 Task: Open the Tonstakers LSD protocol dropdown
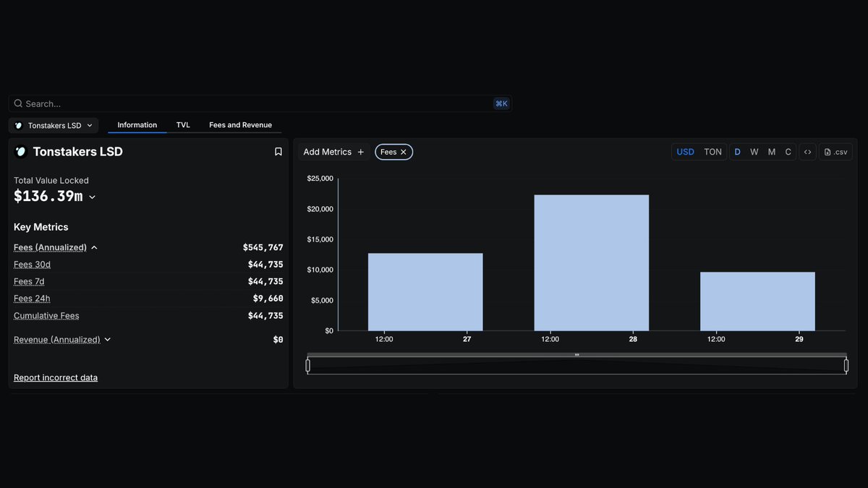[x=54, y=125]
